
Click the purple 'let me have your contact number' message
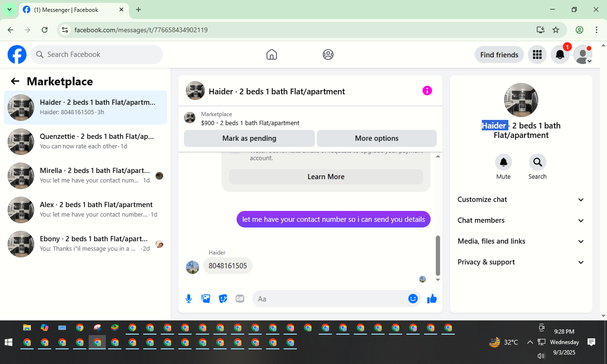point(334,219)
